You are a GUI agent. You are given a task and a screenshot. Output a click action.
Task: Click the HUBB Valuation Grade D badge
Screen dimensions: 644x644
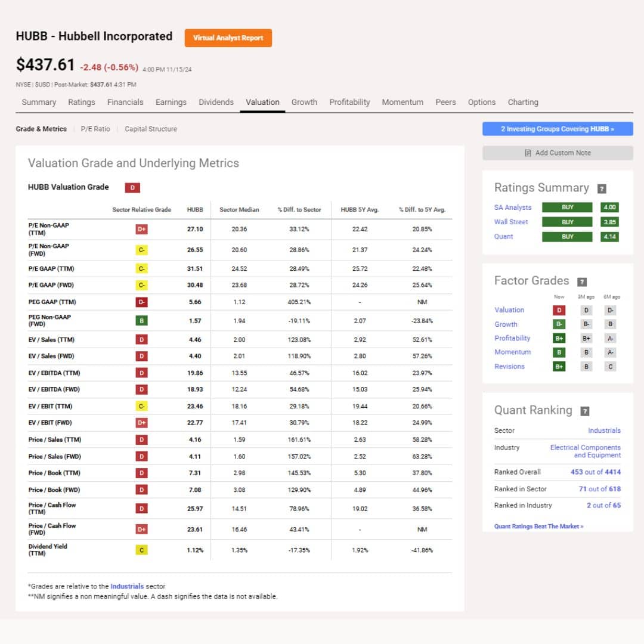click(132, 188)
